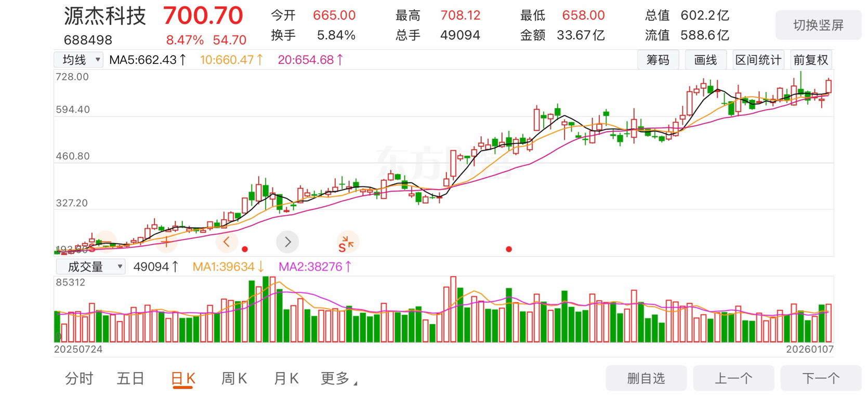Click the circulating value 588.6亿
This screenshot has height=399, width=868.
tap(705, 35)
